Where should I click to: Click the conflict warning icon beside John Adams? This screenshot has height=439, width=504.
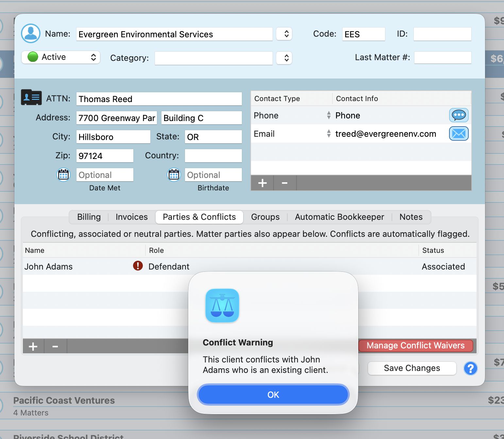[138, 266]
